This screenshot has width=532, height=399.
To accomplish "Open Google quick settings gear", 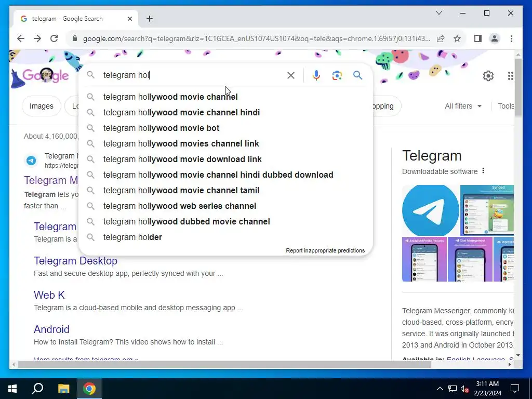I will pos(488,76).
